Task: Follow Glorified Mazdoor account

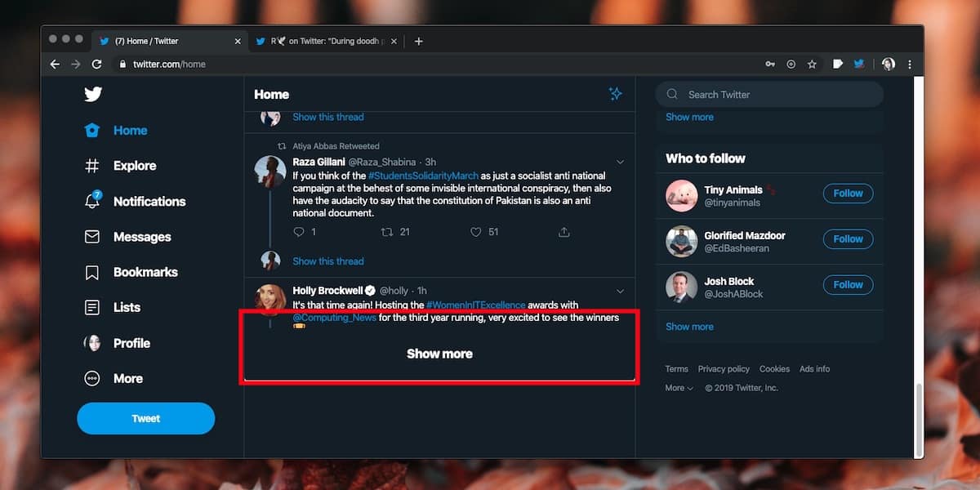Action: [848, 239]
